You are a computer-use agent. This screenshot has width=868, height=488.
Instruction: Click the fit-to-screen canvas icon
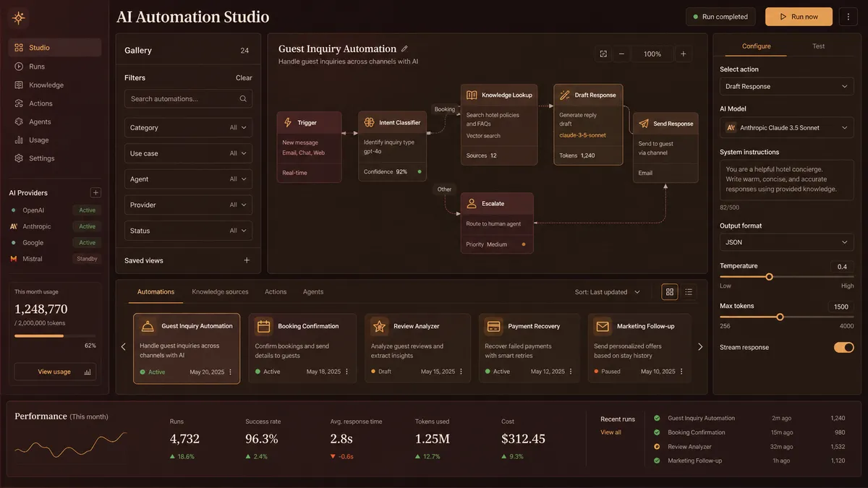[603, 53]
